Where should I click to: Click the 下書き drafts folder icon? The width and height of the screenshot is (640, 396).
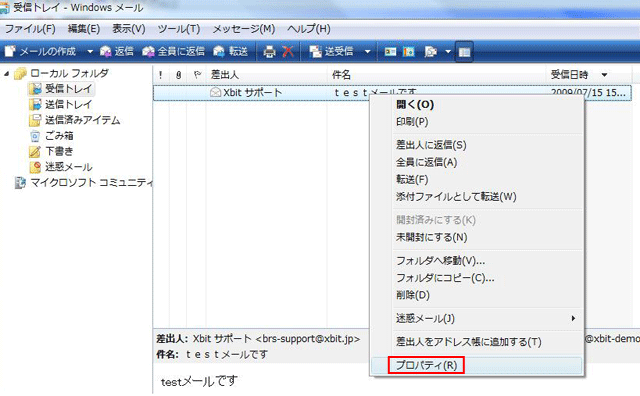(x=35, y=151)
